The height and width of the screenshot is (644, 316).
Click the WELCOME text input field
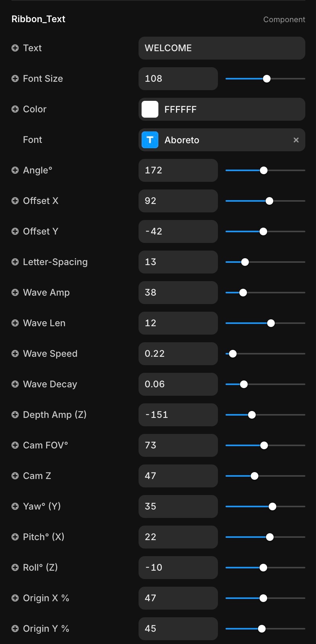[221, 48]
